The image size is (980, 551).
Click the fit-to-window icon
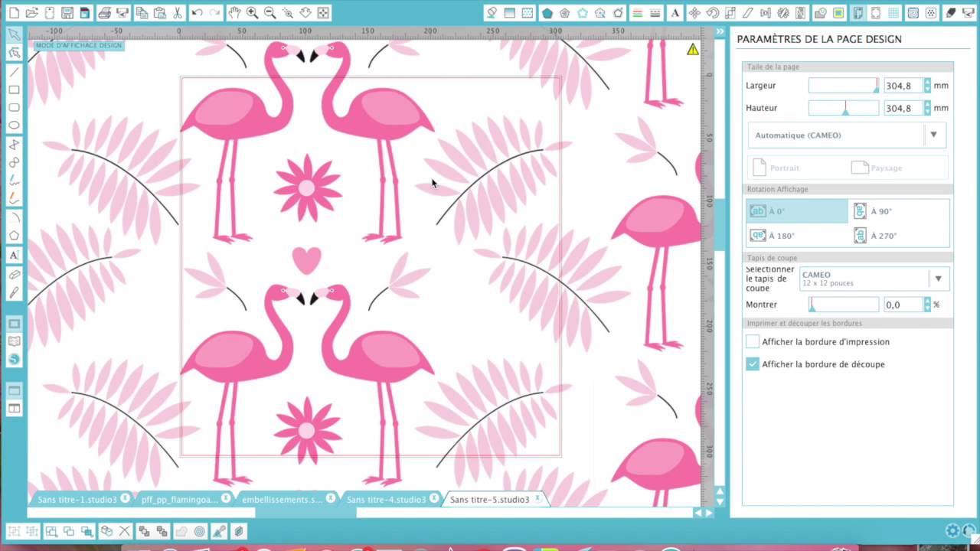(x=324, y=13)
